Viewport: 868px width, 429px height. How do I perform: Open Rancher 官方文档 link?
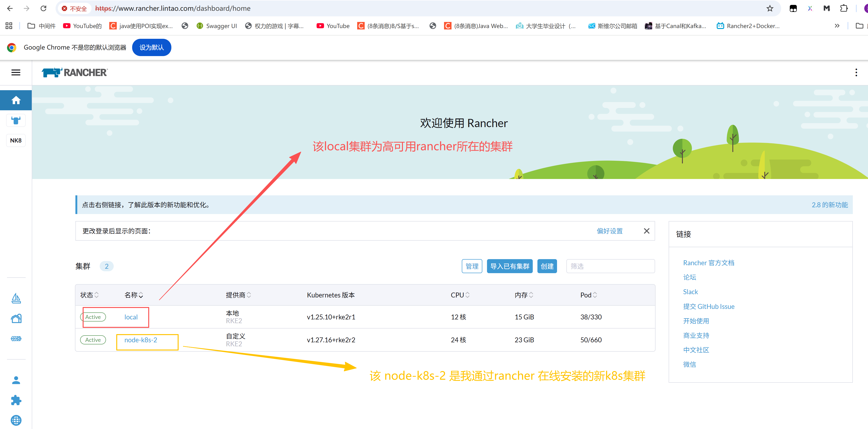[x=708, y=263]
